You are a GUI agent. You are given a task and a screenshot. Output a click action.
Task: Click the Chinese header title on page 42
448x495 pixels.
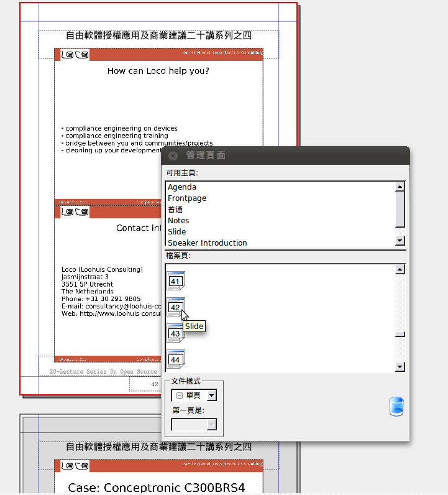158,35
